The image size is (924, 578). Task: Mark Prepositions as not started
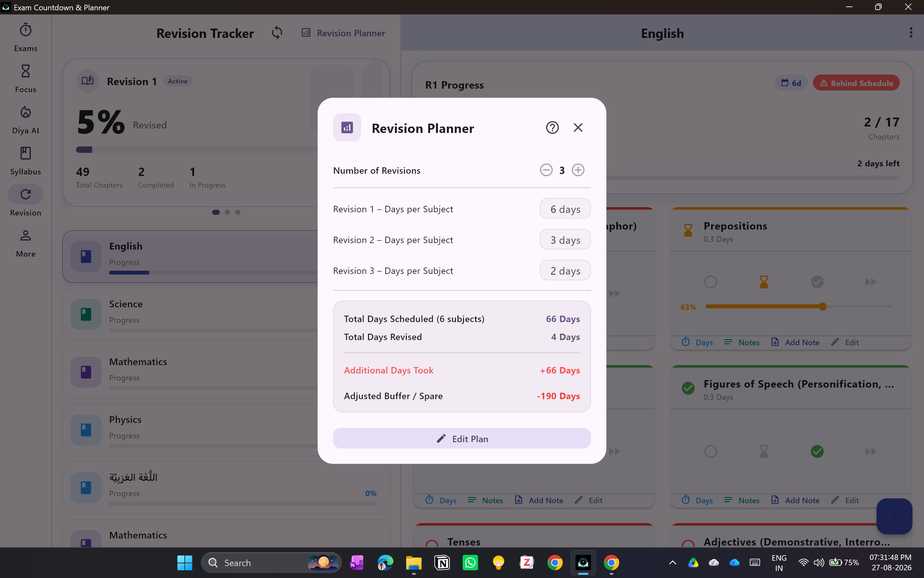tap(710, 282)
